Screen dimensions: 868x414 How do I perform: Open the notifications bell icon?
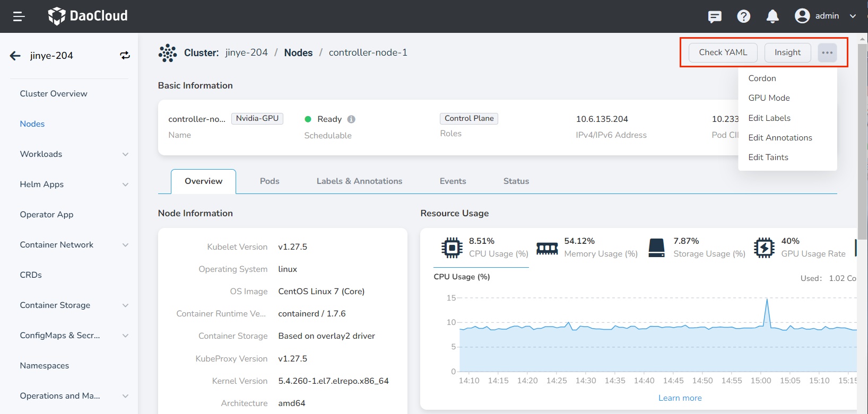click(772, 16)
